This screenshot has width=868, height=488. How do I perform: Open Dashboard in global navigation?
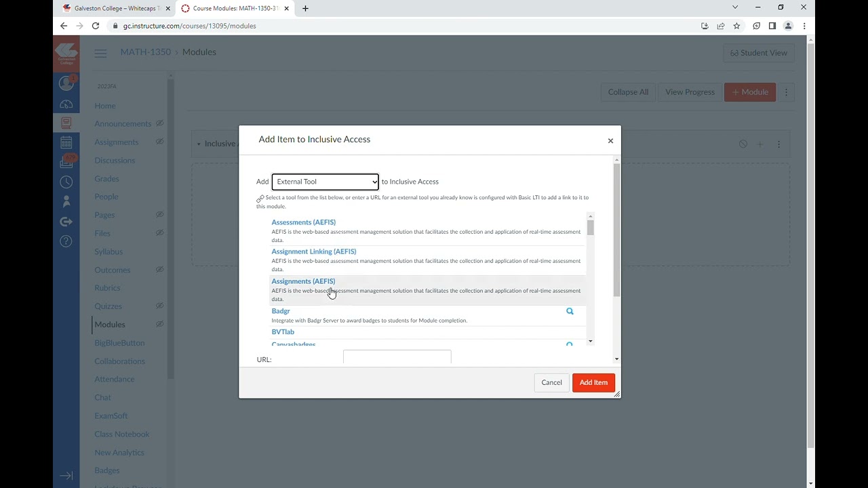[x=66, y=104]
